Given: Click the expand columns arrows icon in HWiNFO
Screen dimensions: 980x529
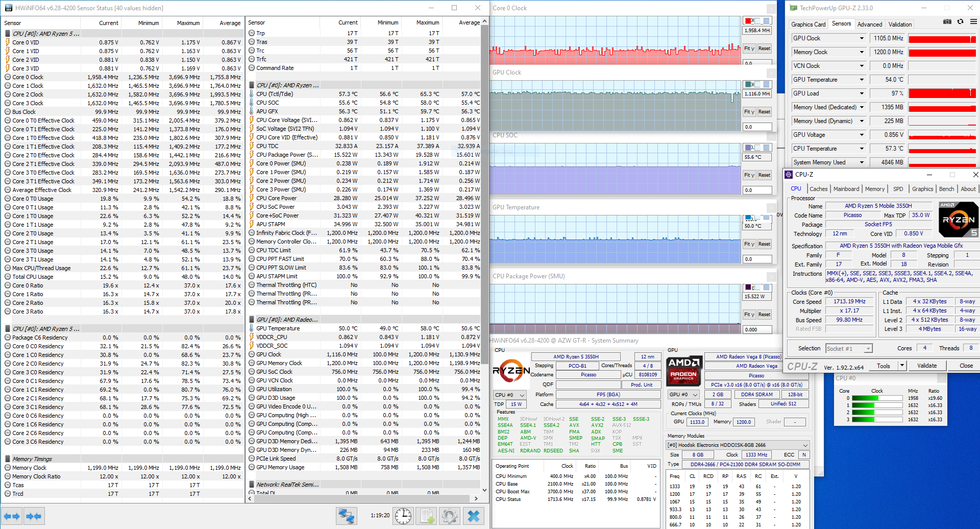Looking at the screenshot, I should (12, 516).
